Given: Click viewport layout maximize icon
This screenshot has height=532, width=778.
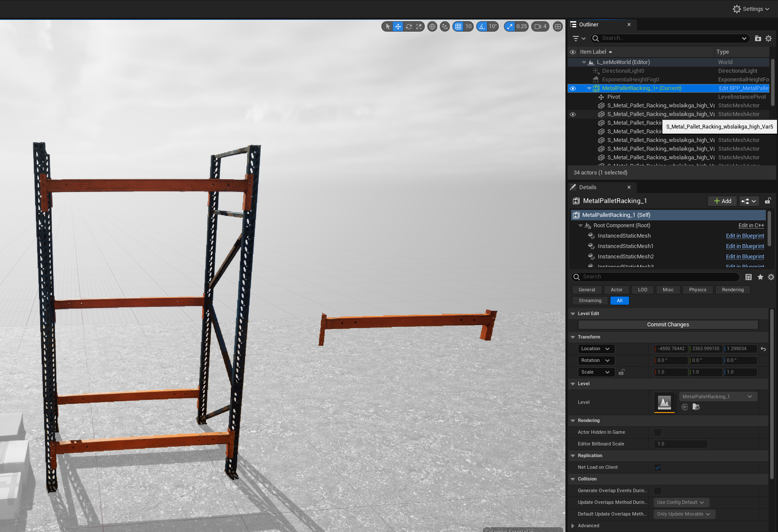Looking at the screenshot, I should (x=558, y=26).
